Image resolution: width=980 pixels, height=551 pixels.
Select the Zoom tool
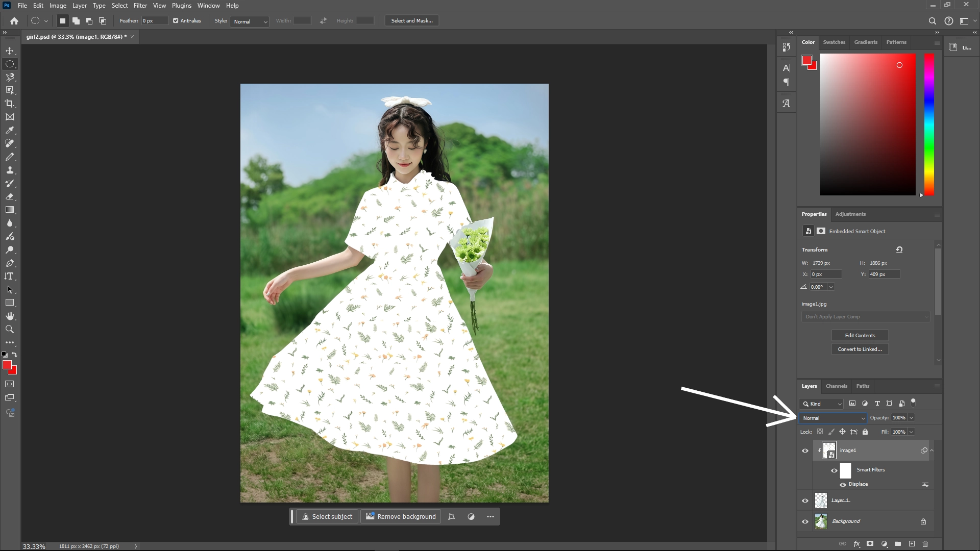point(10,329)
